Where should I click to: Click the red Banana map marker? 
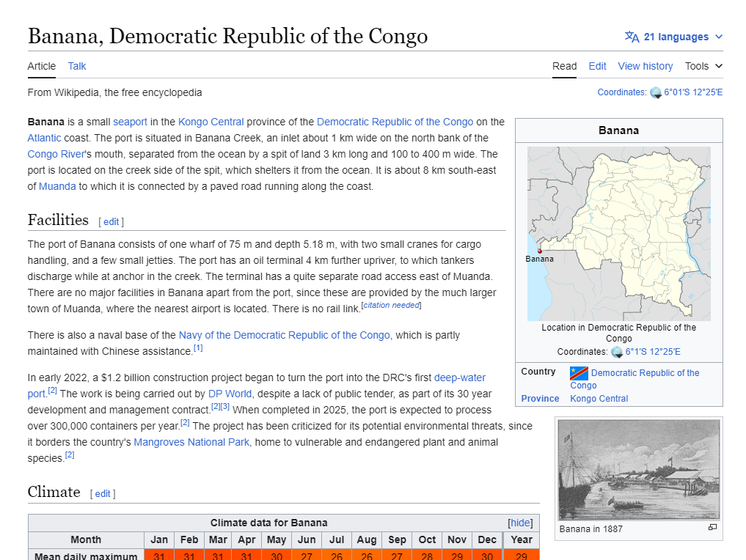click(x=540, y=251)
